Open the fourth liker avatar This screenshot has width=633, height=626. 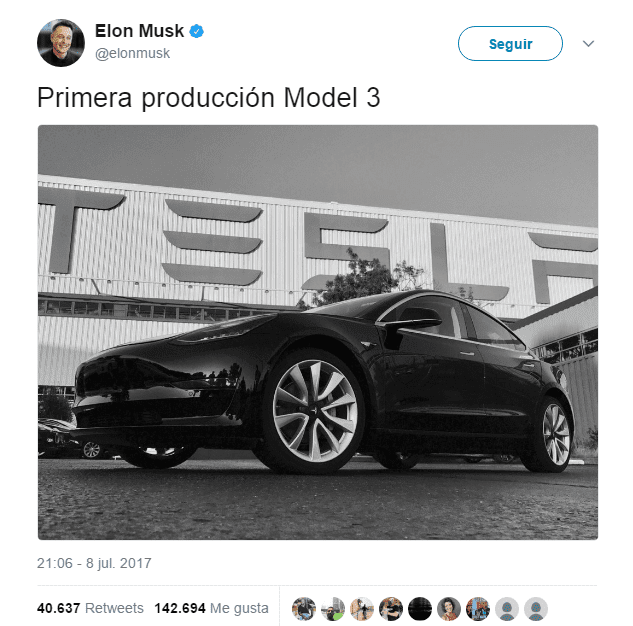click(391, 609)
